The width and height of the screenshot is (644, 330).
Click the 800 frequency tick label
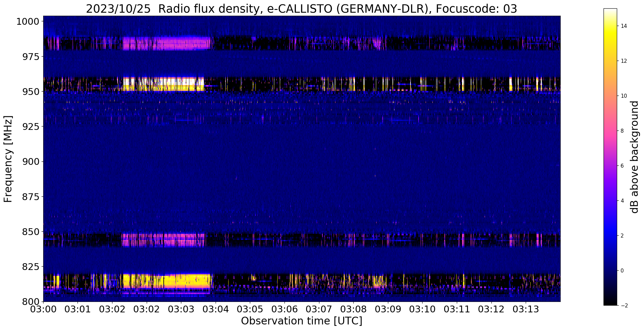point(31,301)
